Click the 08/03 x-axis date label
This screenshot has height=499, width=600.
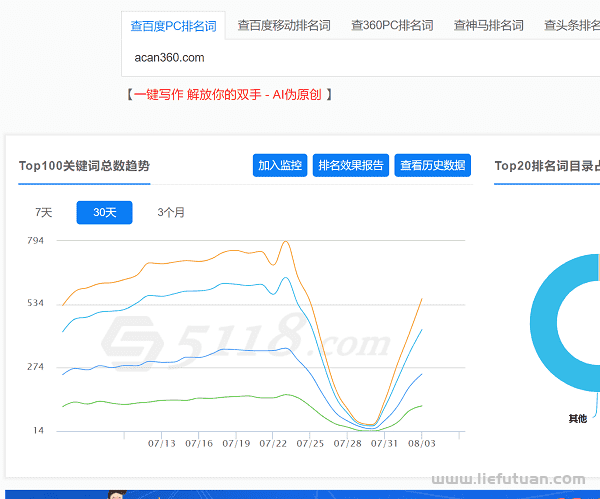click(422, 444)
